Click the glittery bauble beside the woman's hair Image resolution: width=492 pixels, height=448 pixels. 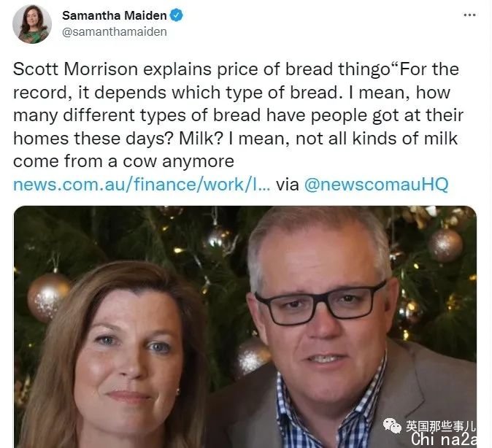tap(48, 297)
